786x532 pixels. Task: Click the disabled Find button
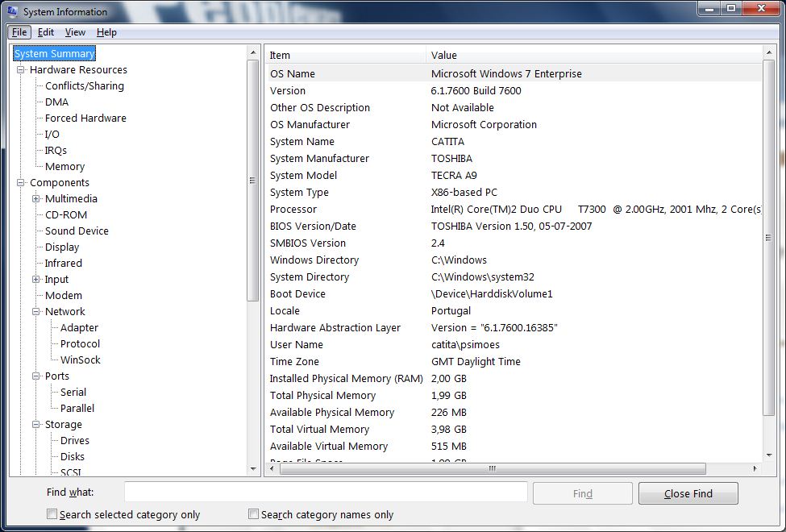coord(583,493)
